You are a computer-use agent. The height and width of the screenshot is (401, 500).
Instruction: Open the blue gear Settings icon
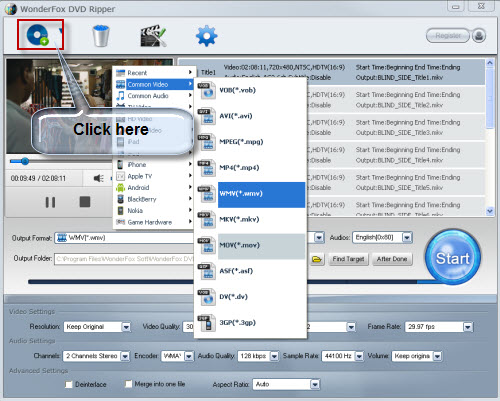point(207,36)
